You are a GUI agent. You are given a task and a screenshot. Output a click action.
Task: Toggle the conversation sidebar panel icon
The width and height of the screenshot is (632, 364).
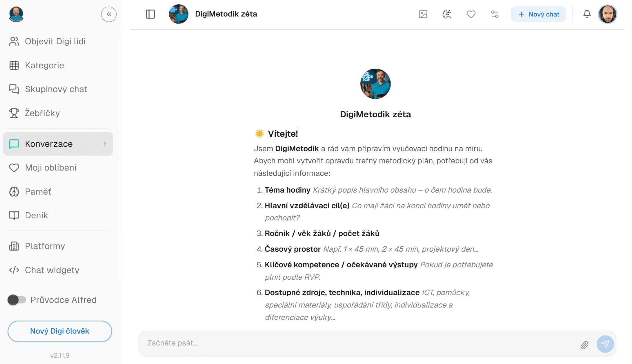(150, 14)
